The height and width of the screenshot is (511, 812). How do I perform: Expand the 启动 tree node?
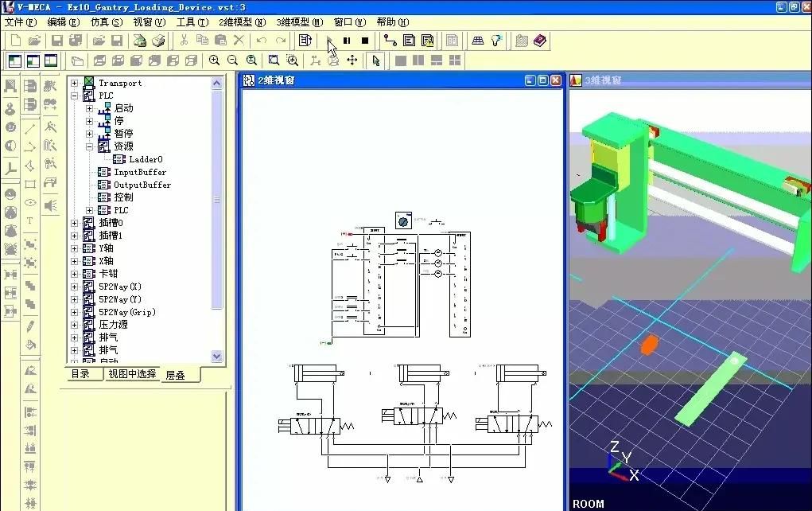pyautogui.click(x=90, y=108)
